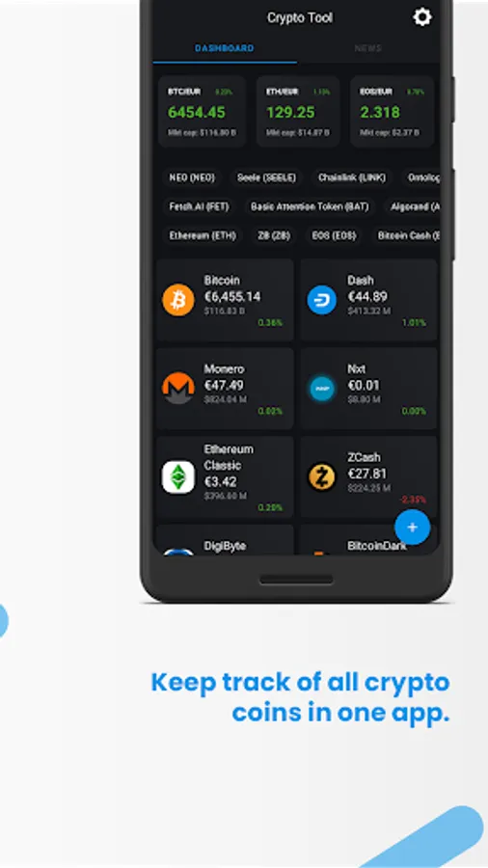Tap the Dash blue logo icon
The height and width of the screenshot is (868, 488).
coord(321,300)
